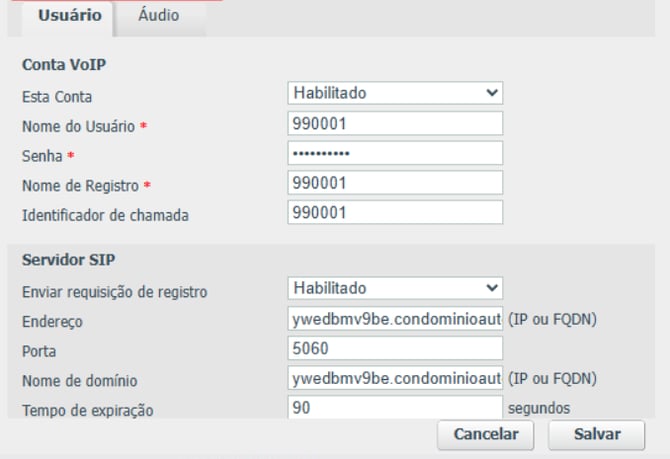Click the segundos unit text
This screenshot has height=459, width=670.
click(539, 408)
